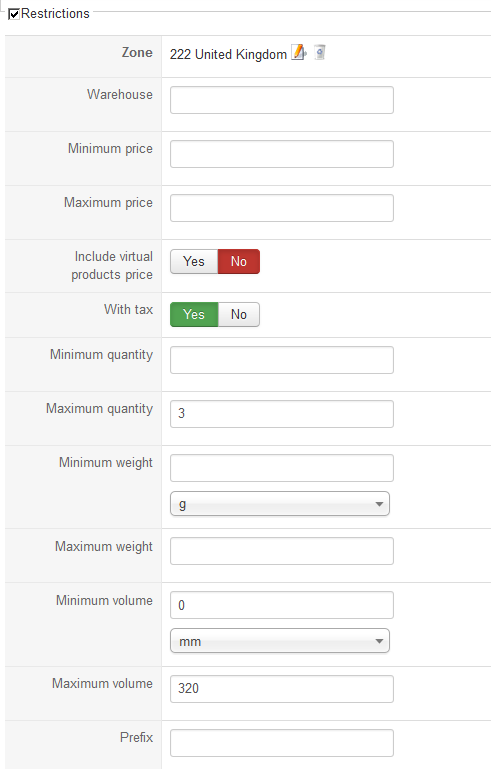Select Yes for With tax

194,314
